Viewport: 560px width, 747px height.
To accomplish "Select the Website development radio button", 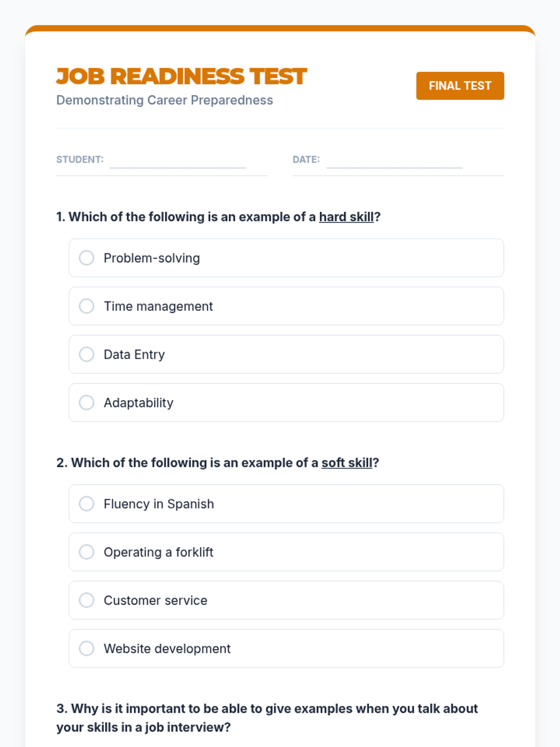I will tap(86, 648).
